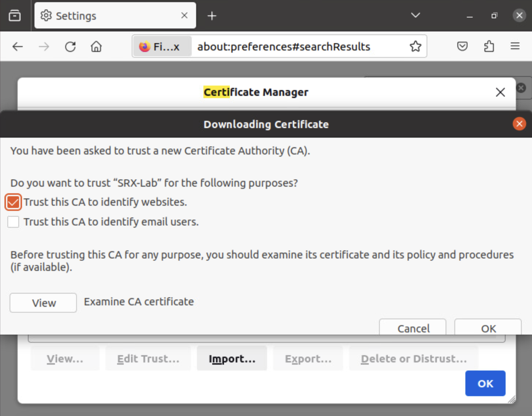Cancel the certificate trust dialog
532x416 pixels.
click(x=413, y=328)
